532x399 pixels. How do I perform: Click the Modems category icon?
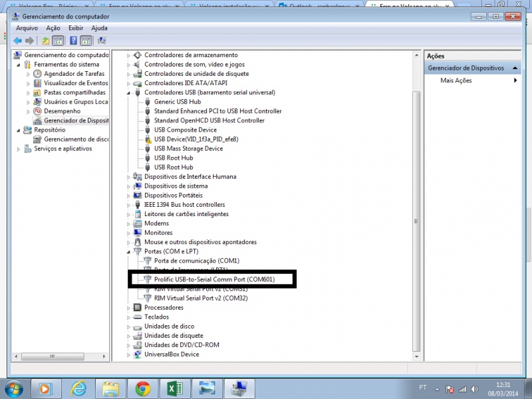click(137, 223)
